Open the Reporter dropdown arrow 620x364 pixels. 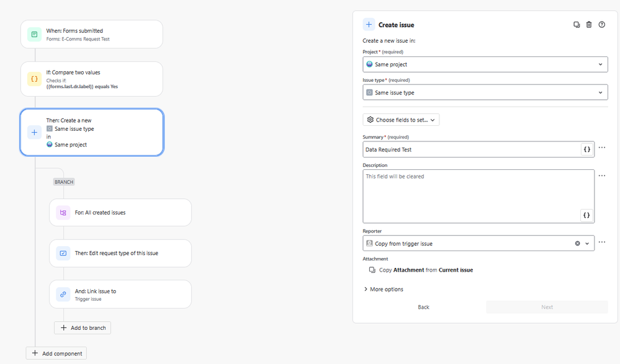click(587, 244)
